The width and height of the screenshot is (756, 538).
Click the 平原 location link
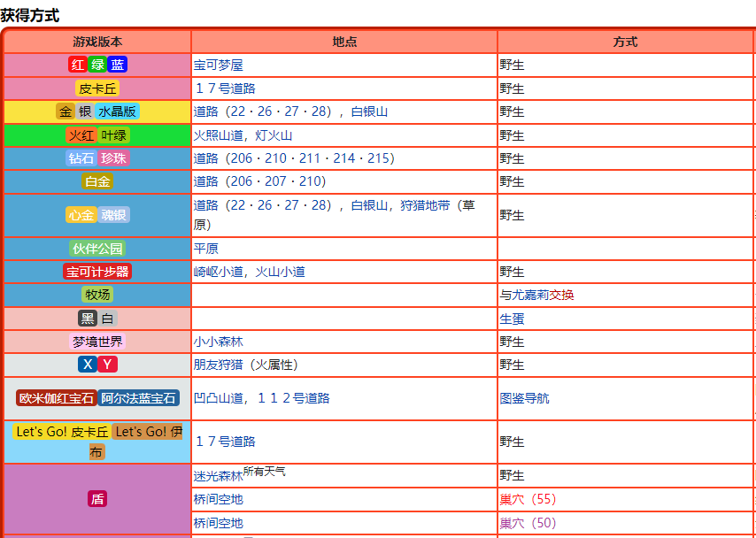[206, 249]
